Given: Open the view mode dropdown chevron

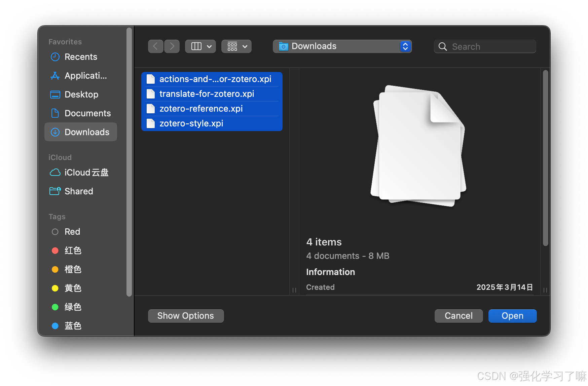Looking at the screenshot, I should tap(209, 46).
